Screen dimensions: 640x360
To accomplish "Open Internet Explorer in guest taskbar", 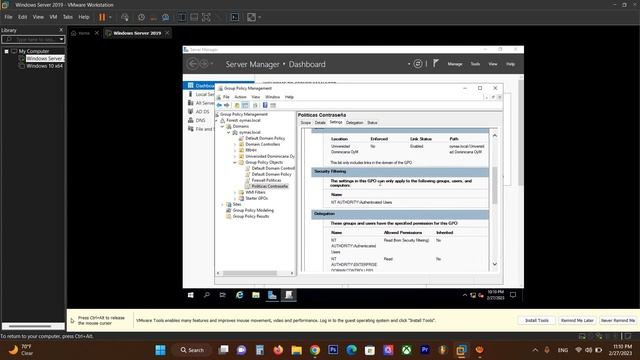I will pos(239,295).
